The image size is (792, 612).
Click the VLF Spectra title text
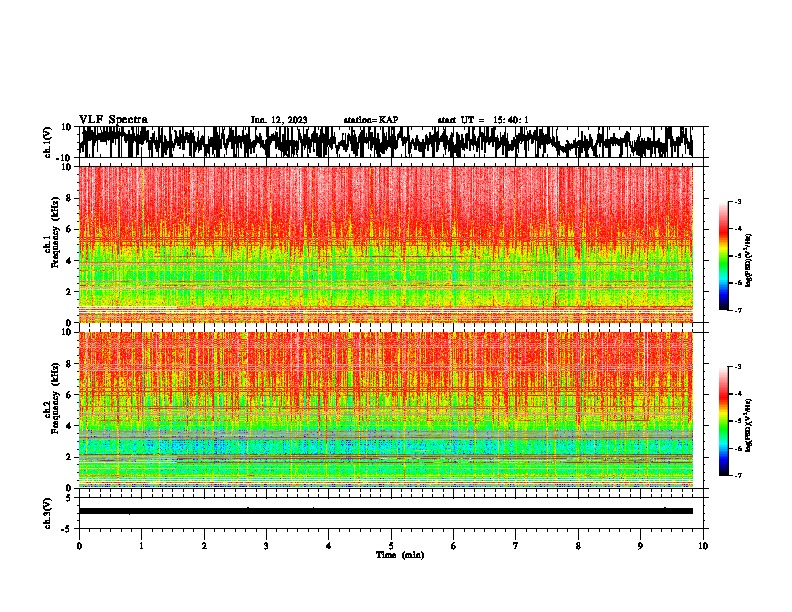point(113,120)
